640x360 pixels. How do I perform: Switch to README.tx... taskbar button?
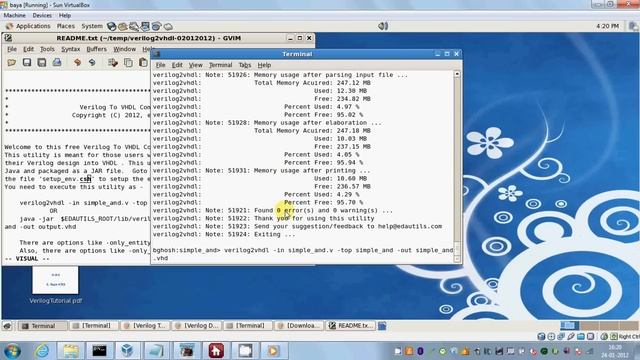[x=351, y=326]
